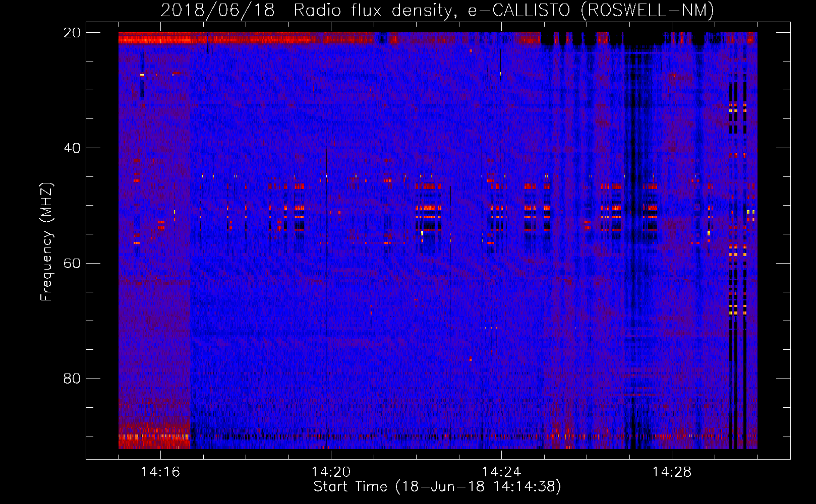Click the '20' frequency tick label

coord(72,32)
